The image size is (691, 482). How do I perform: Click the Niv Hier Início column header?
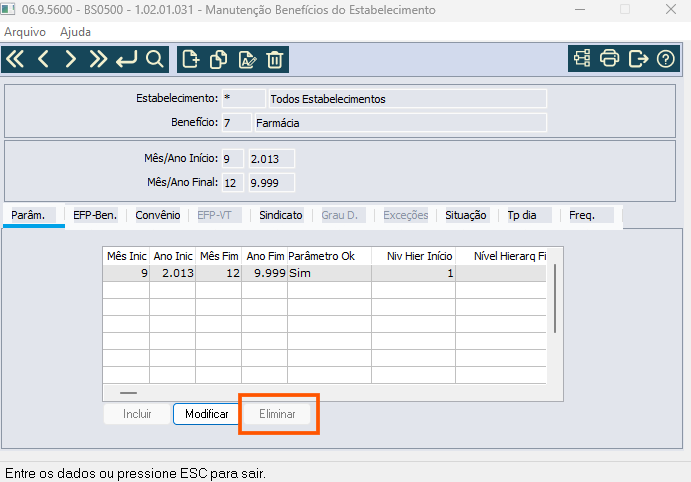pyautogui.click(x=414, y=256)
